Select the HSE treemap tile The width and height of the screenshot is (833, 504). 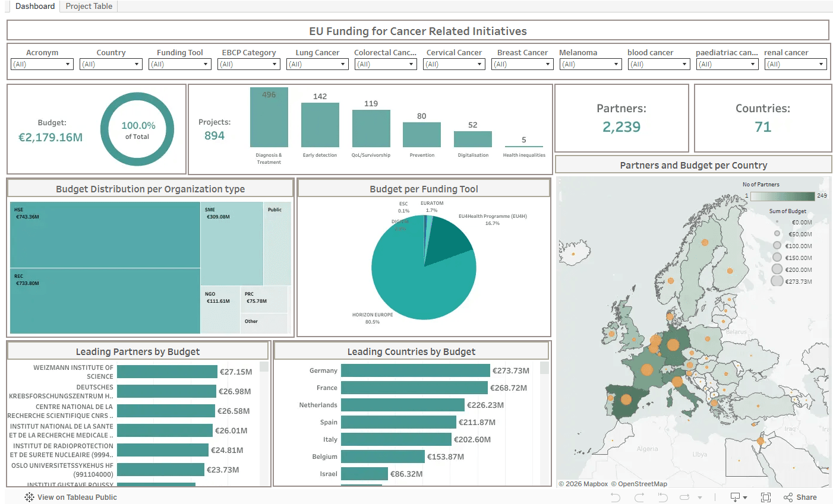[105, 235]
